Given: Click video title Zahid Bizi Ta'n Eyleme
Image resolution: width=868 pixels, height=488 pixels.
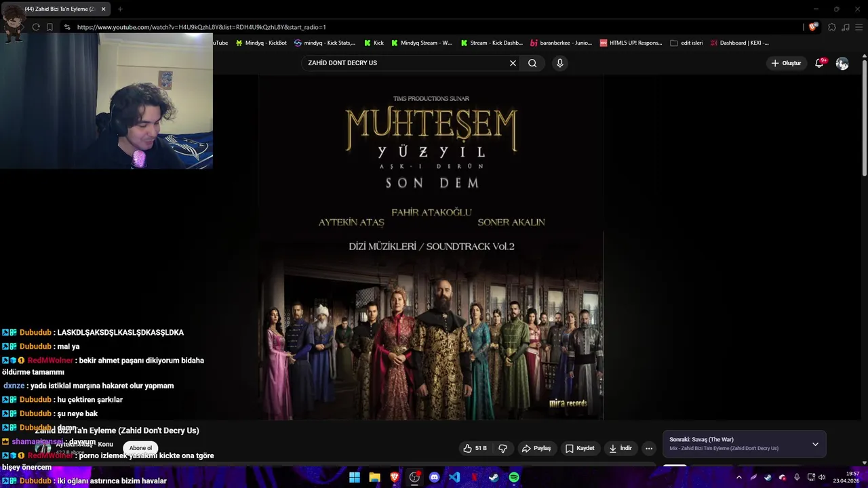Looking at the screenshot, I should pos(117,430).
